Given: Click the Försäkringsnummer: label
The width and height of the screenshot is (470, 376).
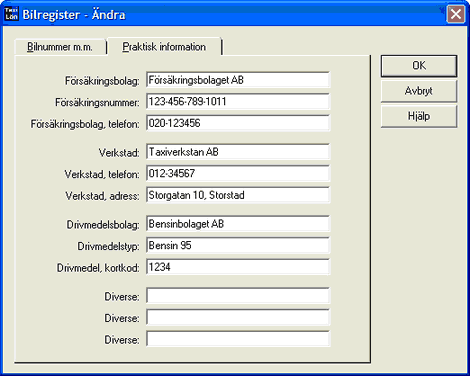Looking at the screenshot, I should click(x=97, y=102).
